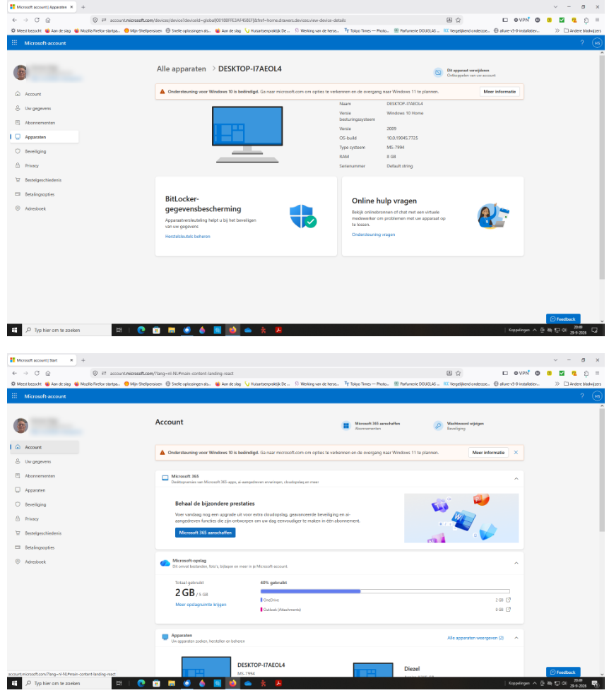Screen dimensions: 609x700
Task: Click the back arrow in the lower browser window
Action: pos(14,373)
